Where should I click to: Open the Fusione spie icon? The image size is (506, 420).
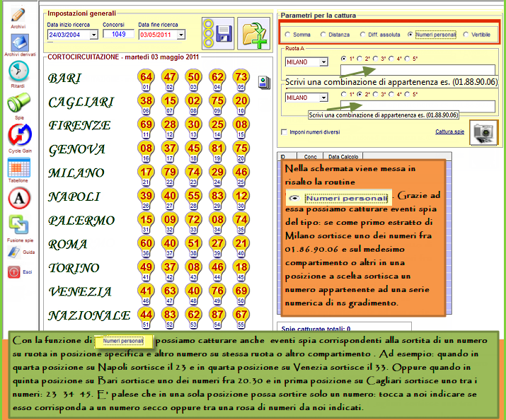18,225
